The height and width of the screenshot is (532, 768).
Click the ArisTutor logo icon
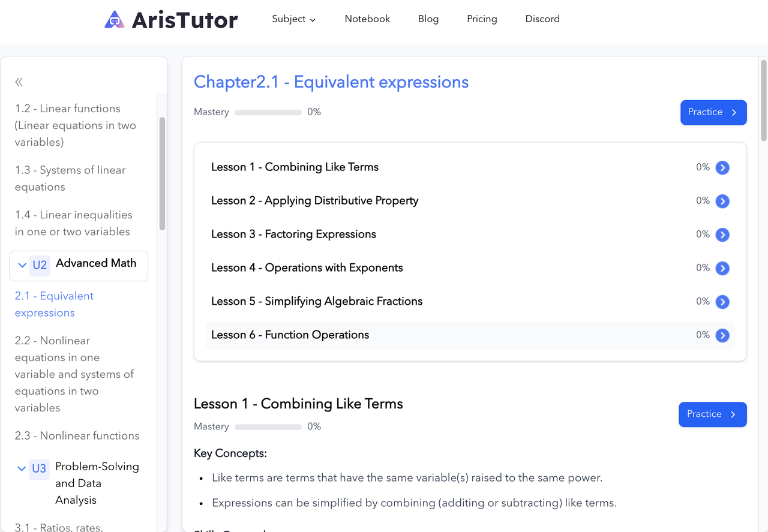115,19
